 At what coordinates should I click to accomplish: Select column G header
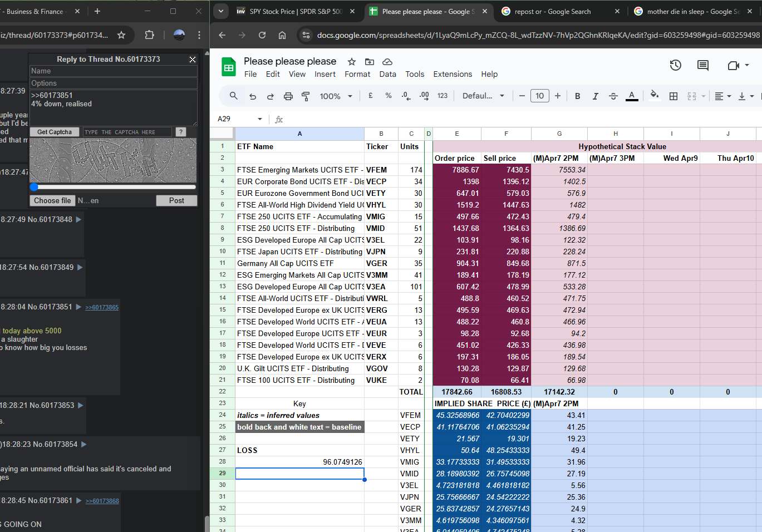[559, 134]
